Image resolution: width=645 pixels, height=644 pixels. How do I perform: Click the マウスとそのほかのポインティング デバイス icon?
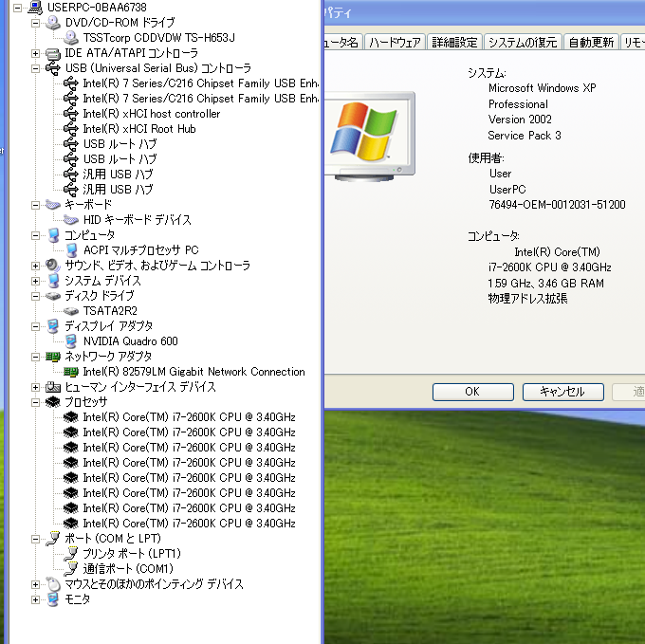click(53, 584)
